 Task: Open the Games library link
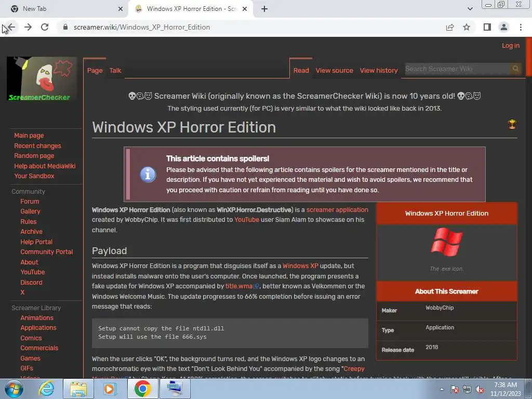click(30, 358)
